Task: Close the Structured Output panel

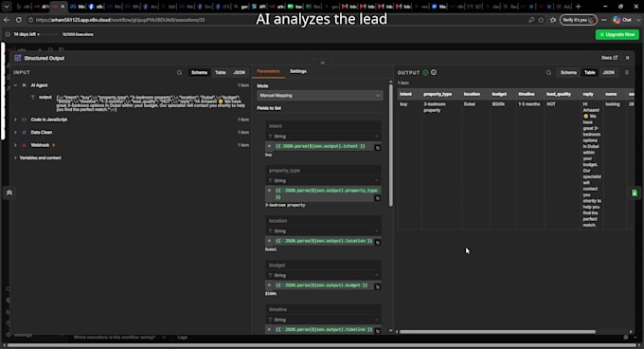Action: coord(628,58)
